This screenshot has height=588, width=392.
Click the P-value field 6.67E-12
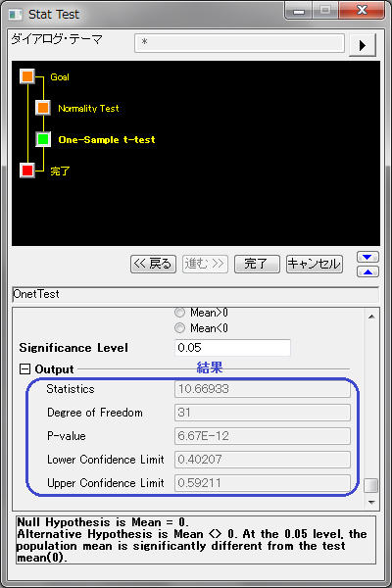[263, 436]
